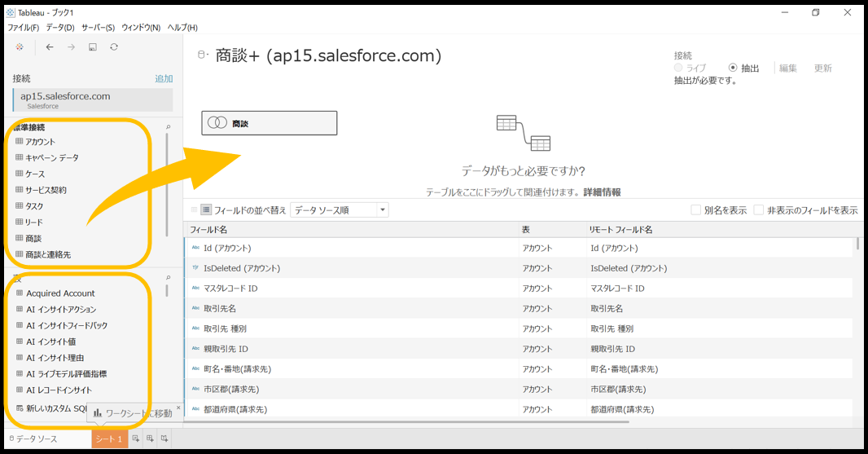This screenshot has width=868, height=454.
Task: Select ケース in standard connections
Action: point(35,174)
